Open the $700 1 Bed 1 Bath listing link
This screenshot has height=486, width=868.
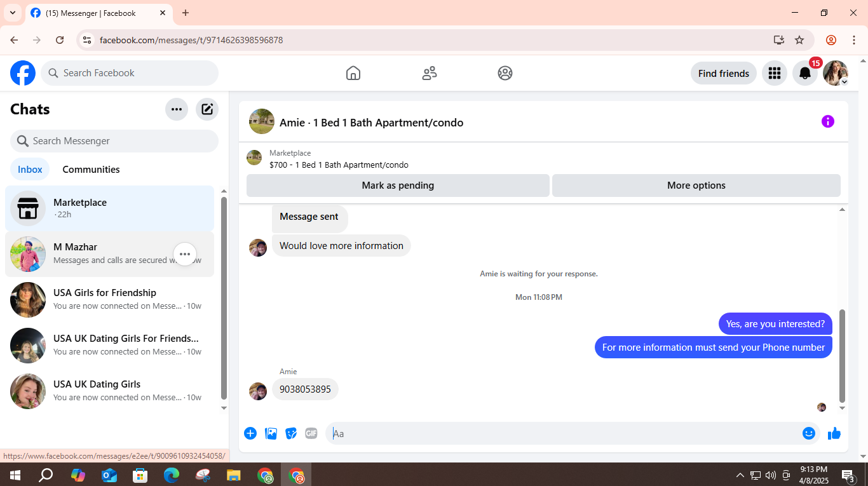[x=339, y=165]
